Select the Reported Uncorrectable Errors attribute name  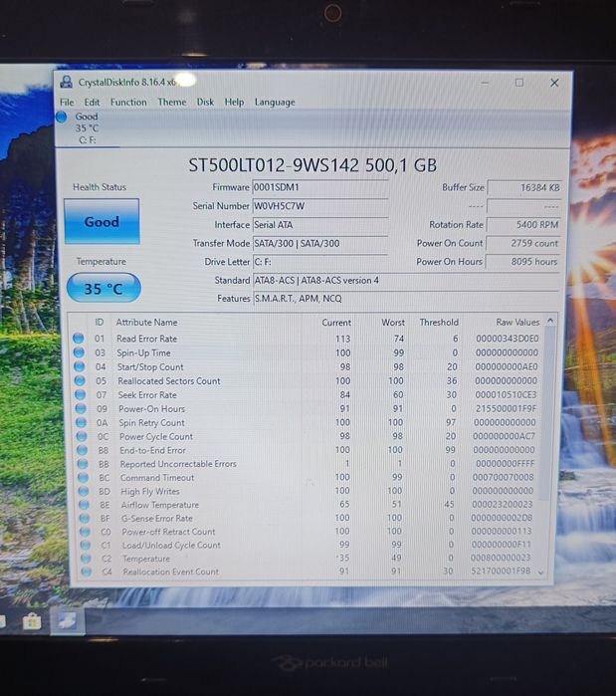click(178, 464)
